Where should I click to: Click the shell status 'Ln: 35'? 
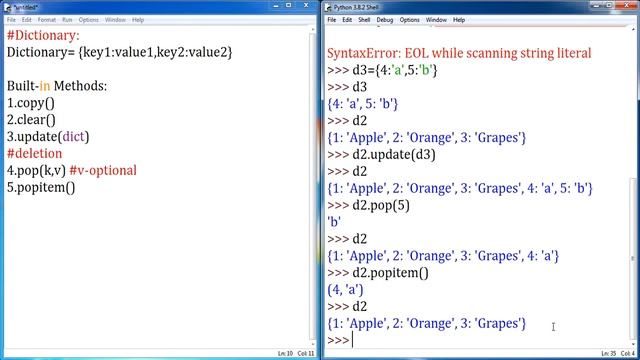[x=609, y=353]
